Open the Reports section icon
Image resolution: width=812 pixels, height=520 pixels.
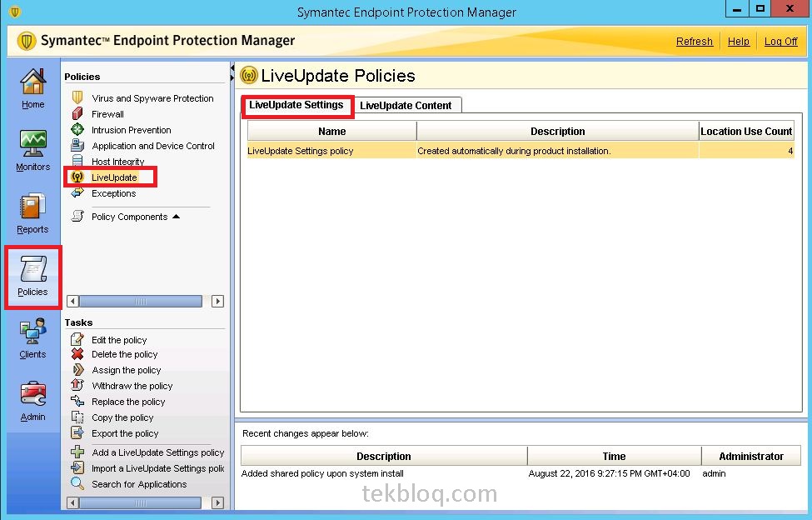click(x=32, y=206)
